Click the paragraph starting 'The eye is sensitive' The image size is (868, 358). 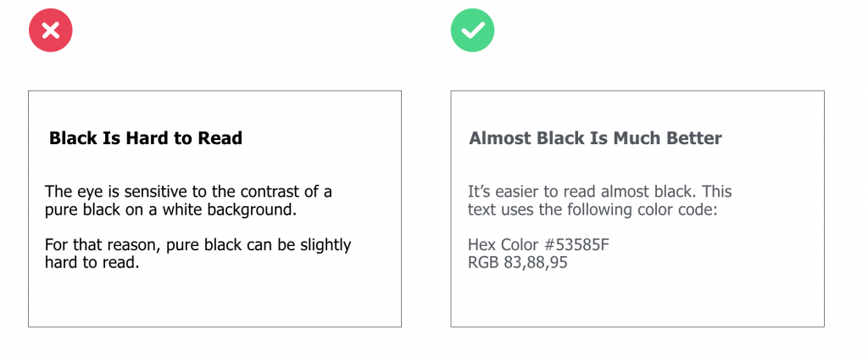click(188, 201)
